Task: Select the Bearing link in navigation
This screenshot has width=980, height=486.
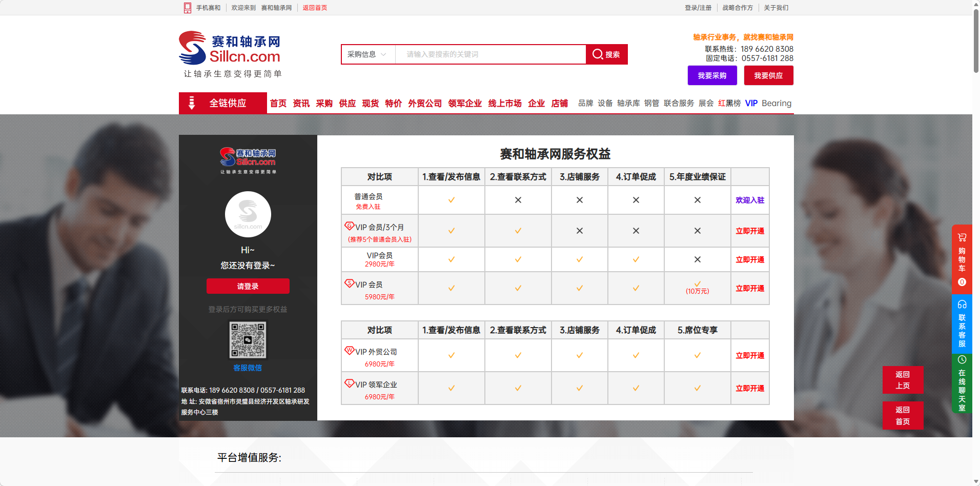Action: [x=776, y=104]
